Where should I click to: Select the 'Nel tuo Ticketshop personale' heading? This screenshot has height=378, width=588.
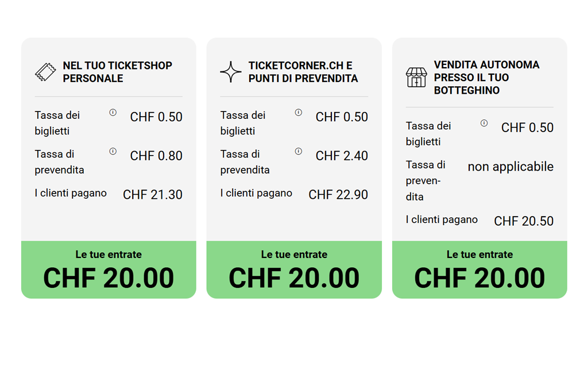(x=117, y=72)
